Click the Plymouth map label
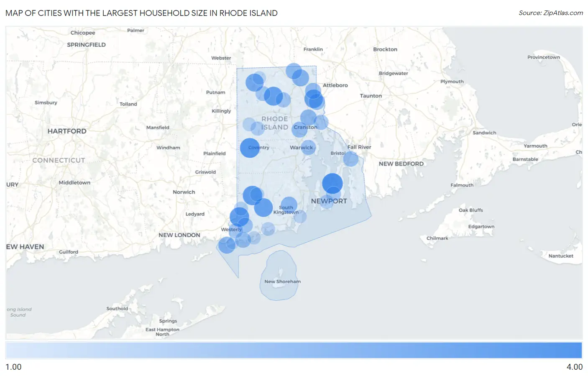Image resolution: width=588 pixels, height=376 pixels. (x=452, y=82)
